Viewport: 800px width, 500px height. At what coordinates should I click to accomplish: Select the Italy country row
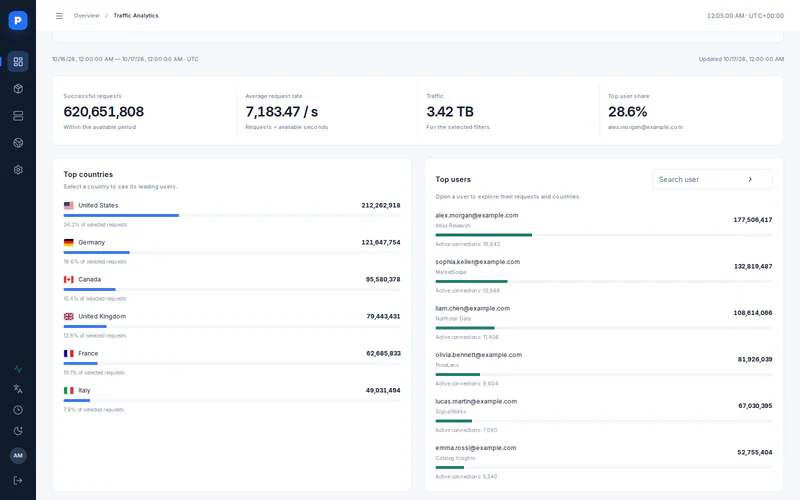(232, 399)
